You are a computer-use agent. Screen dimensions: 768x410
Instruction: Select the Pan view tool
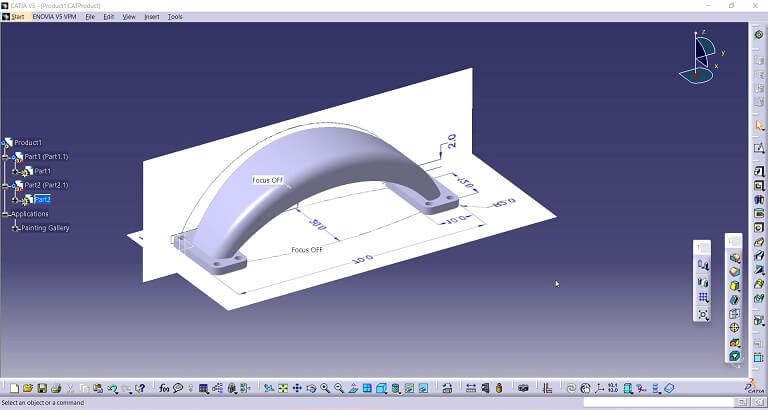click(297, 388)
